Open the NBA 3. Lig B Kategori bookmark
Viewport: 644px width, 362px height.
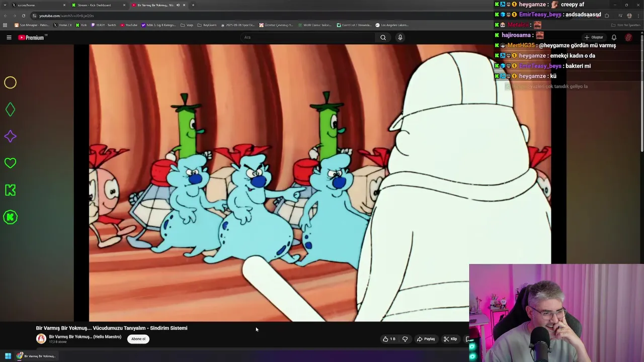[x=158, y=25]
